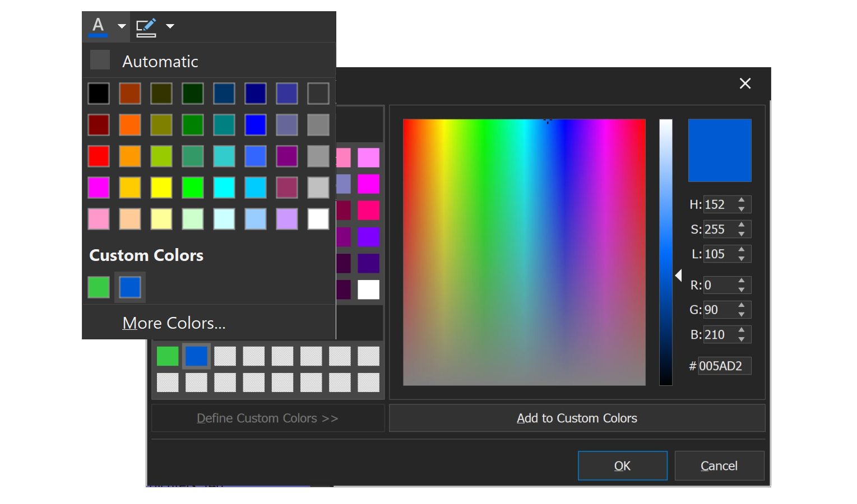Confirm with the OK button

pyautogui.click(x=623, y=466)
